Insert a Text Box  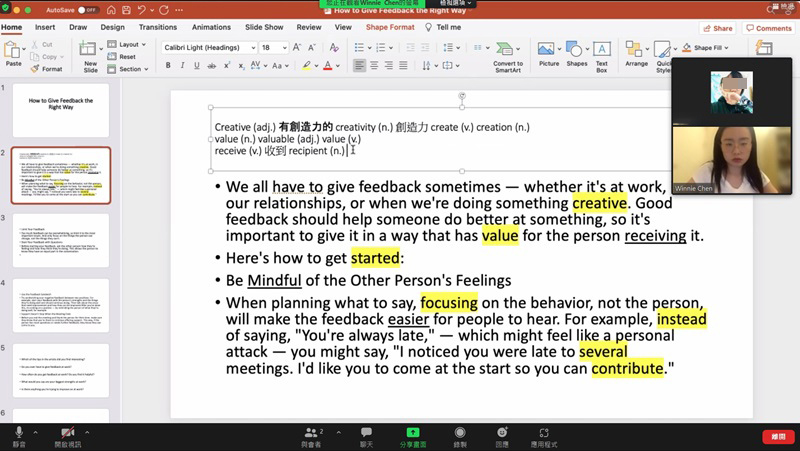pyautogui.click(x=602, y=57)
